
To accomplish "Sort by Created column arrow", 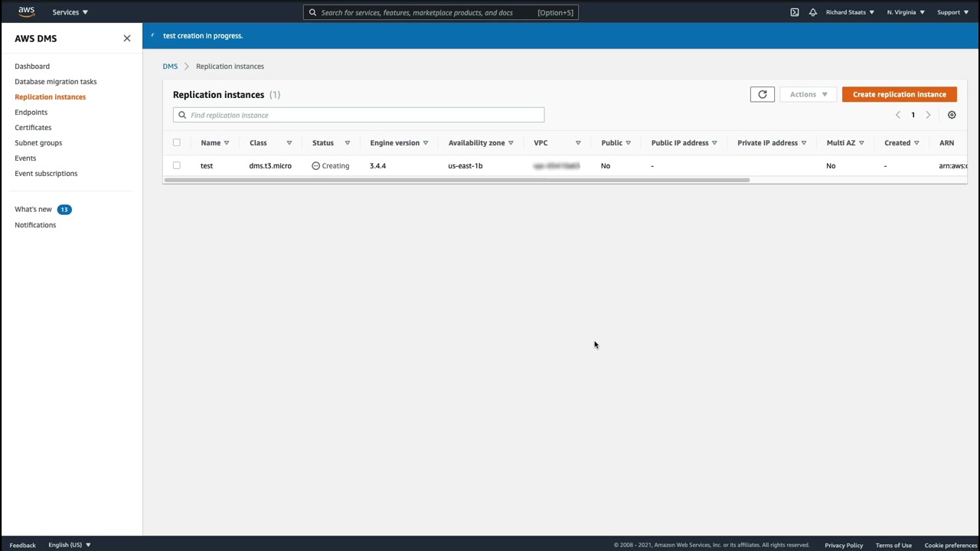I will pos(916,143).
